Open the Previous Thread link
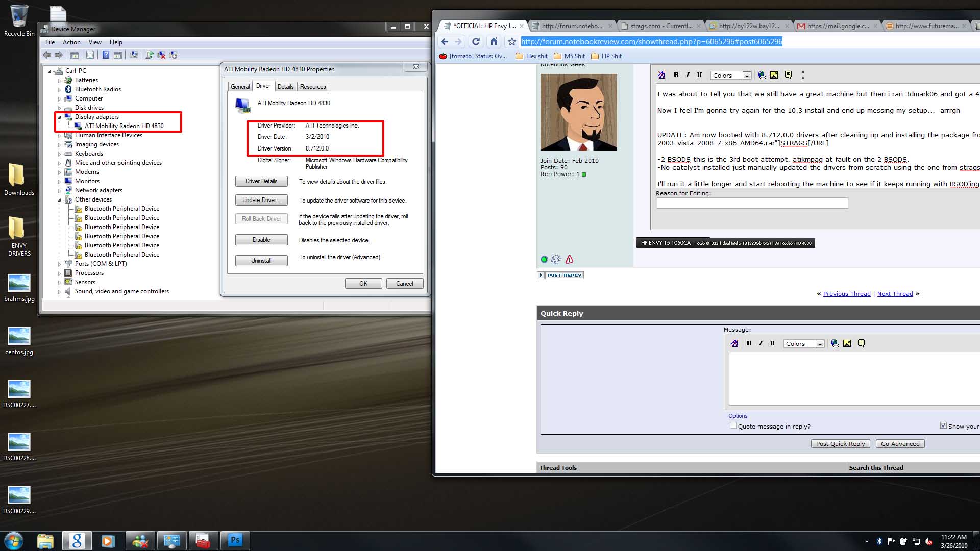Screen dimensions: 980x551 (847, 294)
